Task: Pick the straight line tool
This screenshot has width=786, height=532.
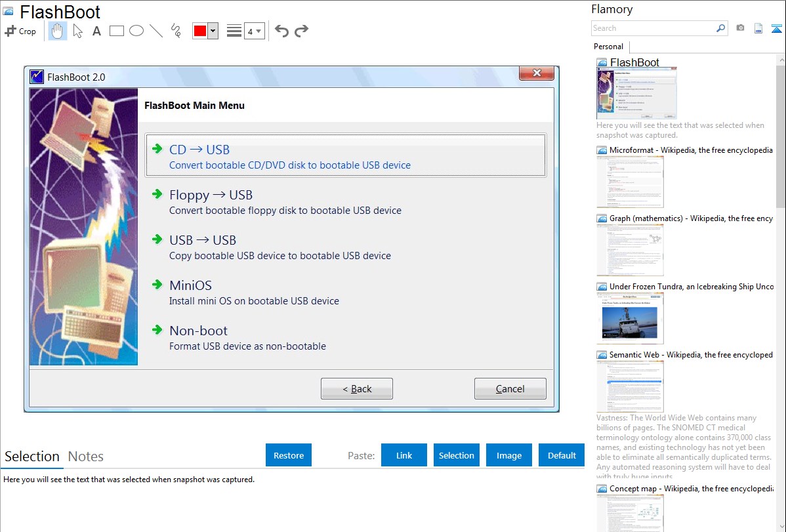Action: click(x=156, y=31)
